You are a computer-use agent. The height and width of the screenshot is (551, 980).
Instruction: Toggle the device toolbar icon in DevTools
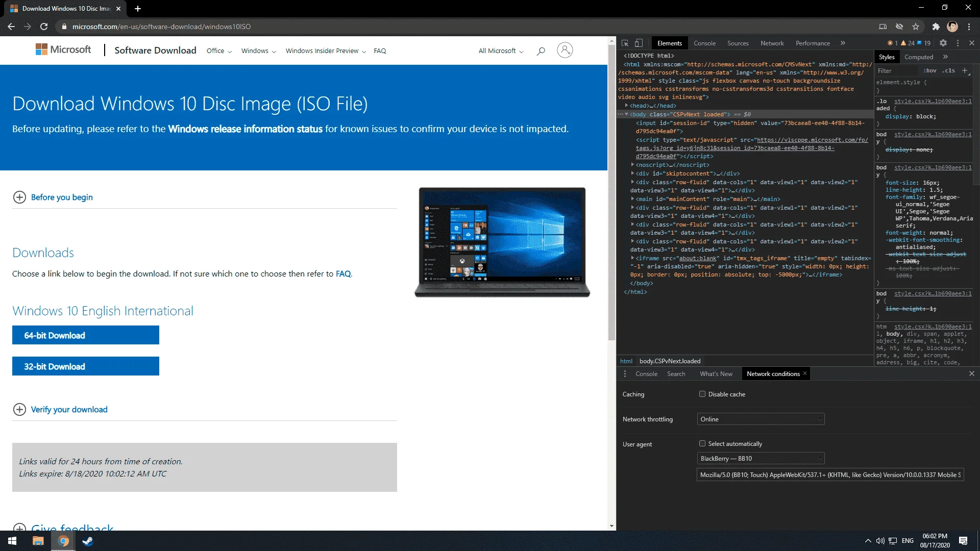tap(639, 43)
